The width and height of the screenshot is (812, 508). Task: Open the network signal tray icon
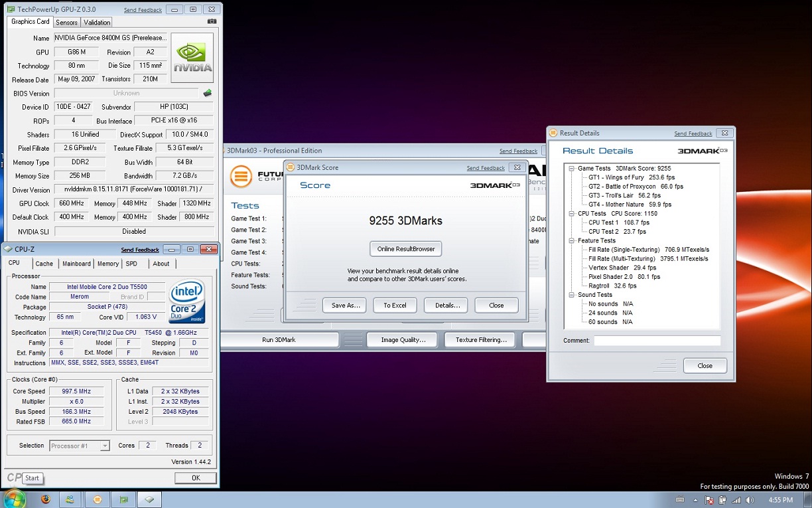[x=736, y=500]
